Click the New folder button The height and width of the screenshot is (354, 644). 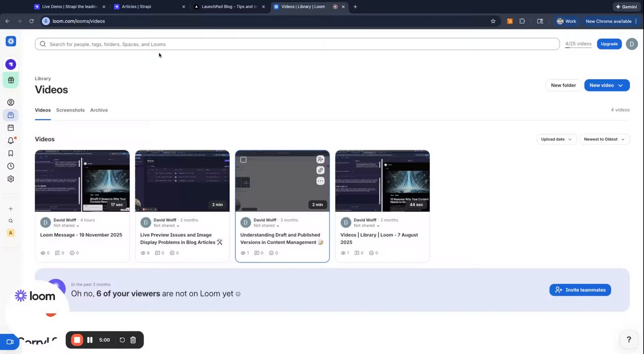pos(563,86)
